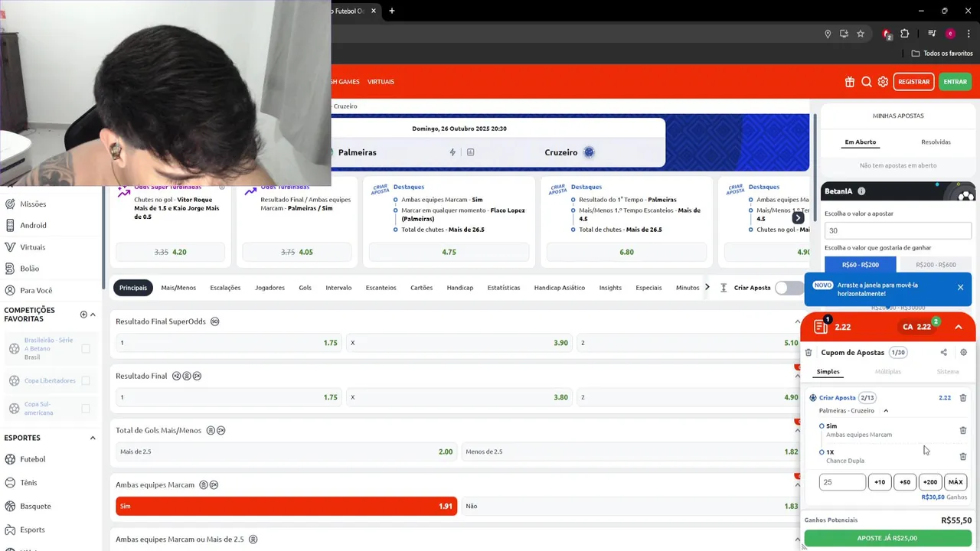Open Basquete in the sports sidebar
Image resolution: width=980 pixels, height=551 pixels.
(35, 507)
